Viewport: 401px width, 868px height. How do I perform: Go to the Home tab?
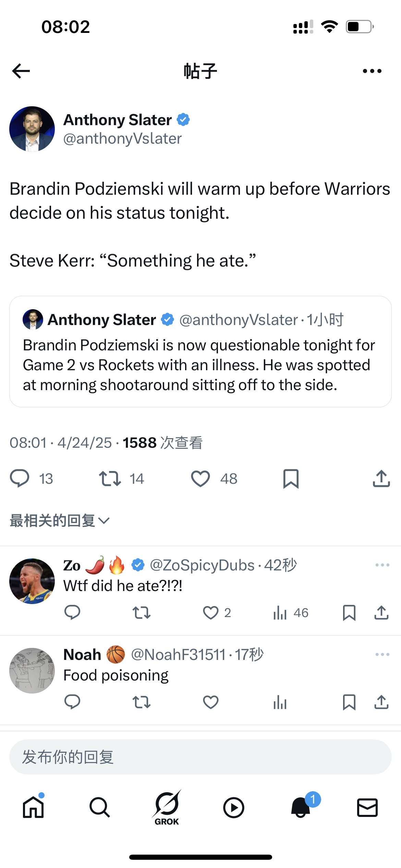coord(33,808)
